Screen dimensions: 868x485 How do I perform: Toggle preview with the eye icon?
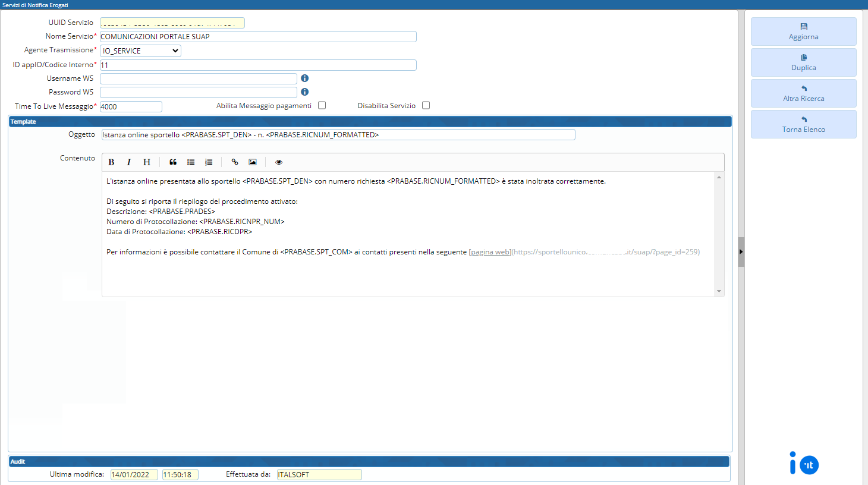tap(279, 162)
